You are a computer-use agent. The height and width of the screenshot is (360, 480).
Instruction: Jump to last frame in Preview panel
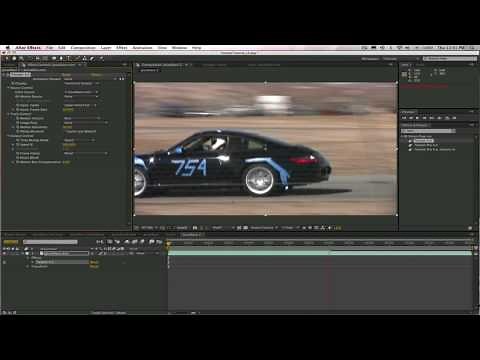click(432, 118)
